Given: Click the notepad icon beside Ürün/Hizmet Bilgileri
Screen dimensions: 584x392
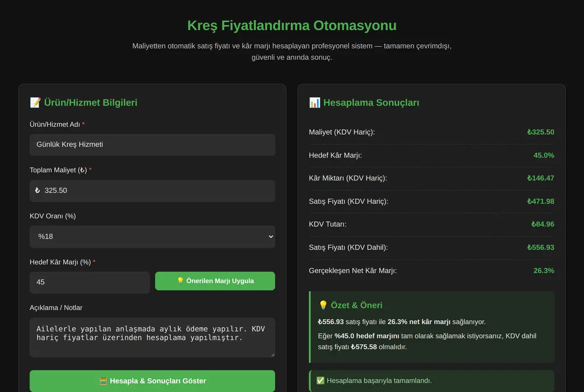Looking at the screenshot, I should [35, 103].
